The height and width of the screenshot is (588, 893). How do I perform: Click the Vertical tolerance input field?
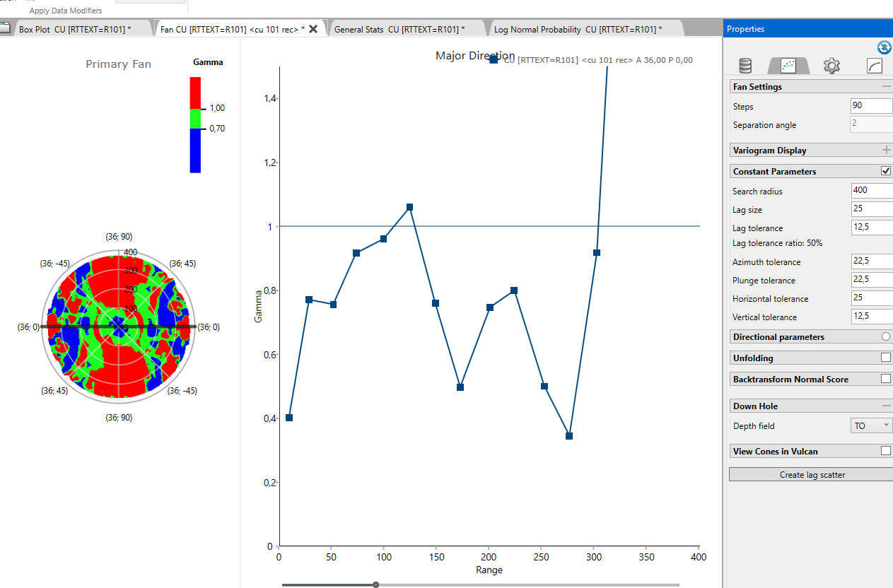coord(872,317)
